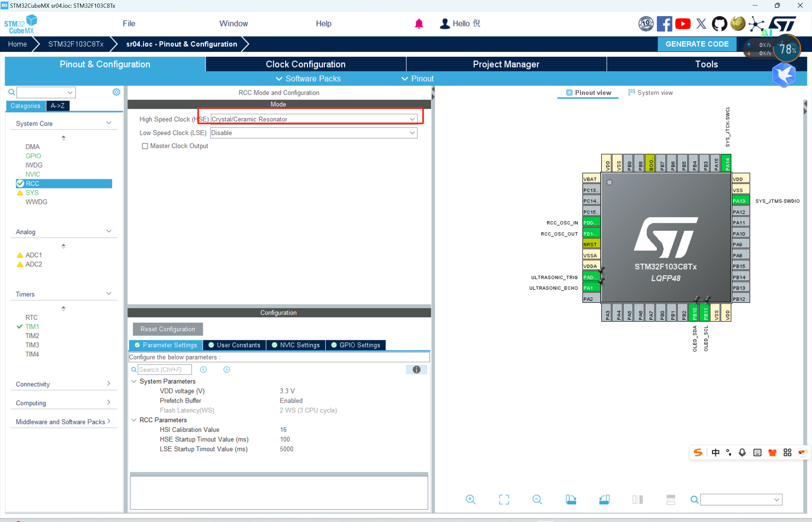Open the GPIO Settings tab
The height and width of the screenshot is (522, 812).
[x=355, y=345]
